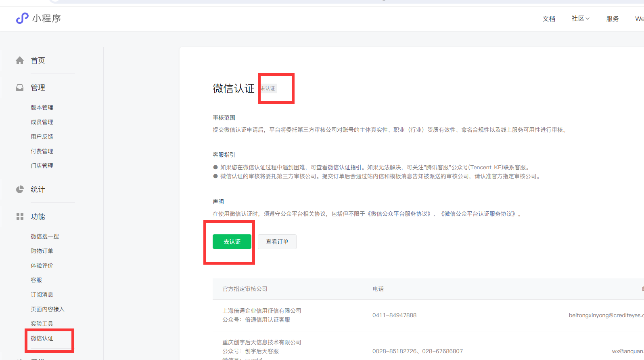Click the beitongxinyong email address
The width and height of the screenshot is (644, 360).
[606, 315]
